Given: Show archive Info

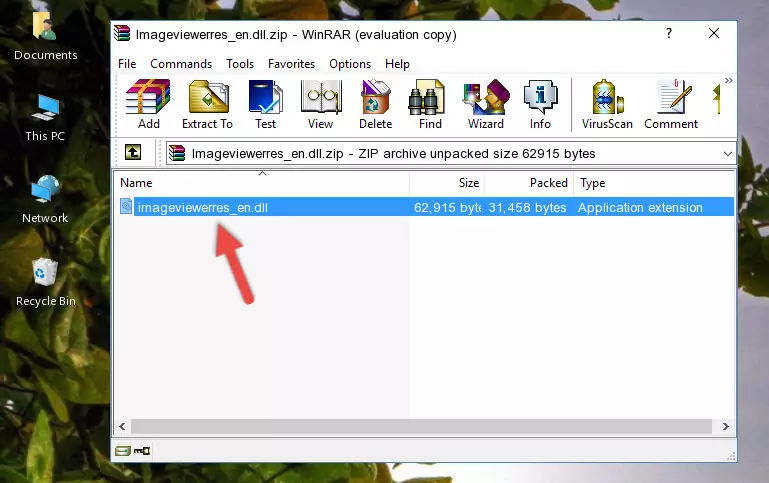Looking at the screenshot, I should [x=540, y=104].
